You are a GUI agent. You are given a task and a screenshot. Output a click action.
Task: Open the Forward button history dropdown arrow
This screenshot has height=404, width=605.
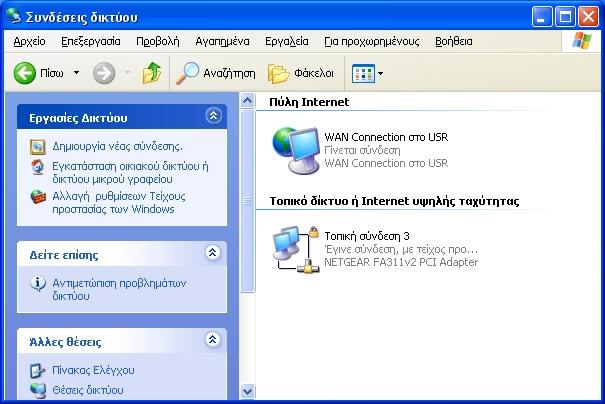click(127, 73)
